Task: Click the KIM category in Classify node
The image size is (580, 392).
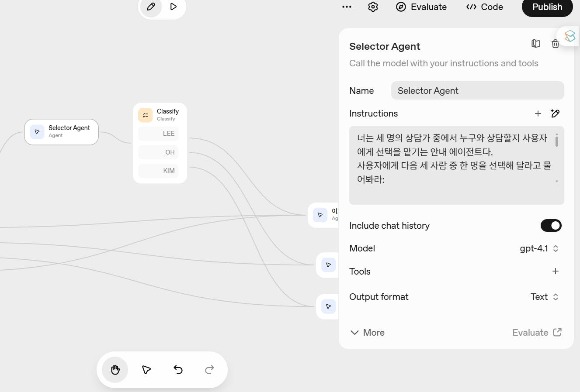Action: pos(158,171)
